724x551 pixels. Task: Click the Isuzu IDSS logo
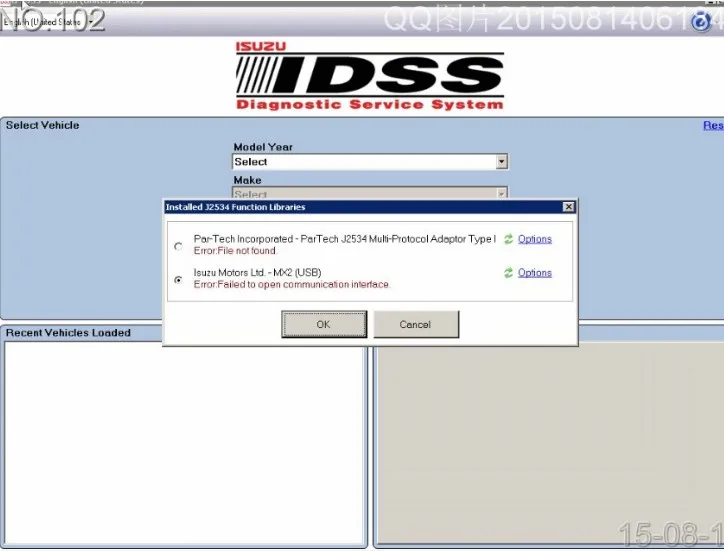[x=369, y=76]
